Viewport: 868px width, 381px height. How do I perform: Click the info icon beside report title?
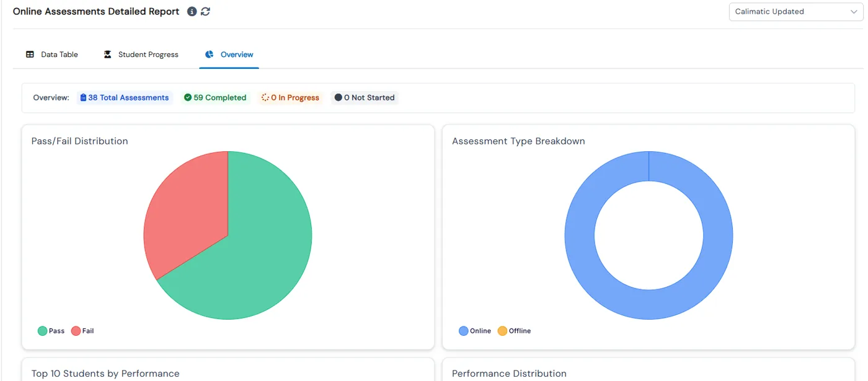(192, 12)
